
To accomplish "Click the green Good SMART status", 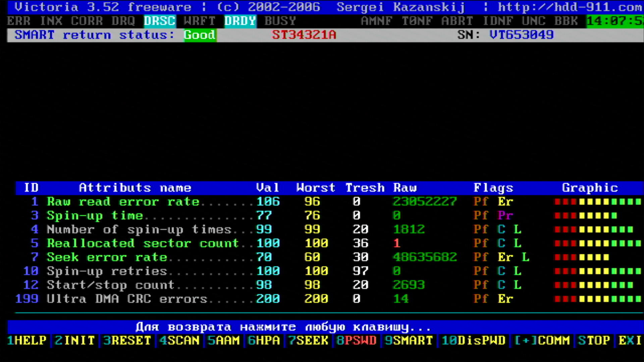I will pyautogui.click(x=200, y=35).
